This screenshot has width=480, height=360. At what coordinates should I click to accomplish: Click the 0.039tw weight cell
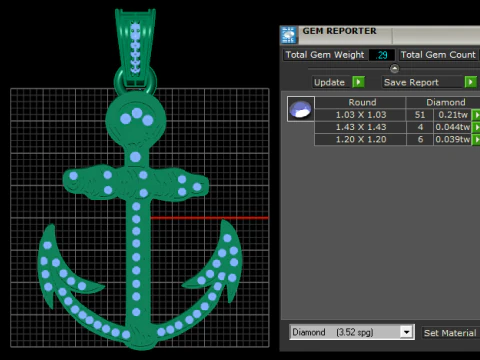tap(453, 139)
